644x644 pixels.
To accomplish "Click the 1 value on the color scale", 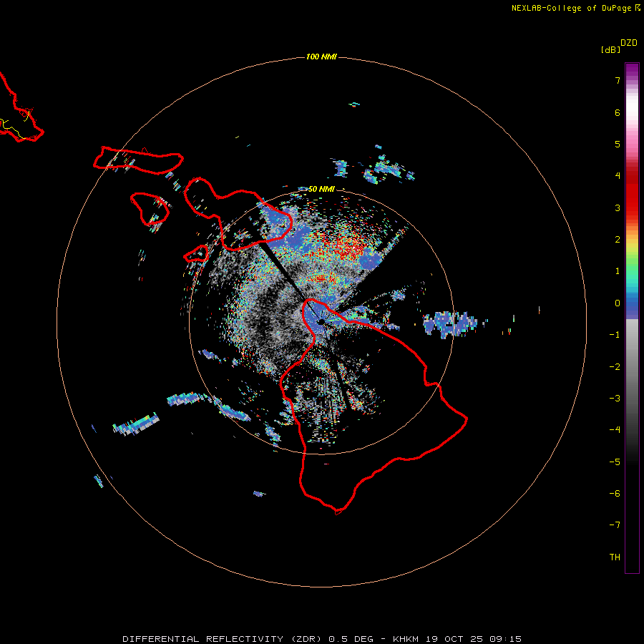I will 618,271.
